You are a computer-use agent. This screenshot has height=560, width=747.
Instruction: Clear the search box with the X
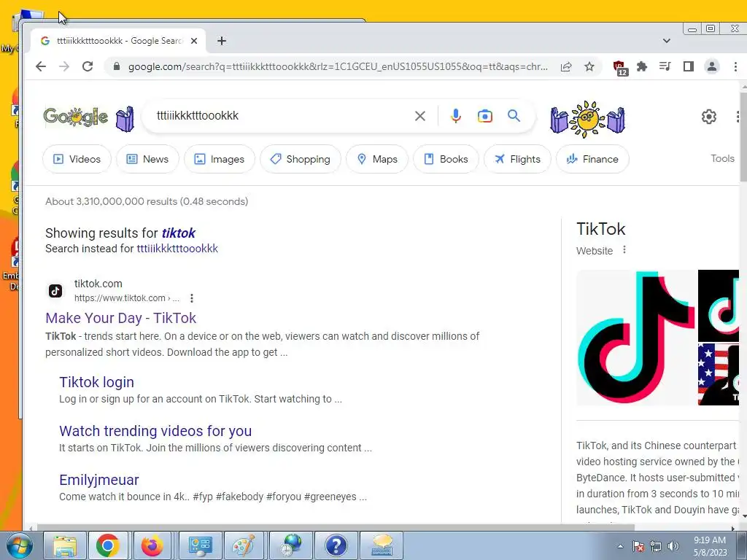[419, 116]
